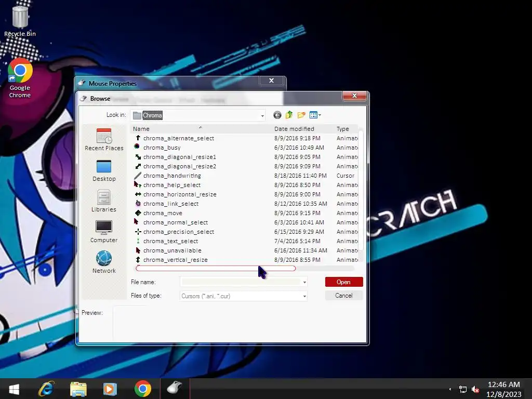Click the muted volume tray icon
Screen dimensions: 532x399
[475, 389]
